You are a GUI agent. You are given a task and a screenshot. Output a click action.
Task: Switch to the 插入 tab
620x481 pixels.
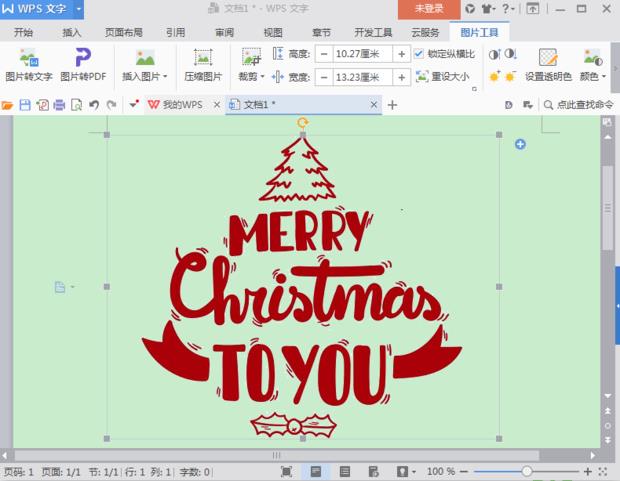72,32
